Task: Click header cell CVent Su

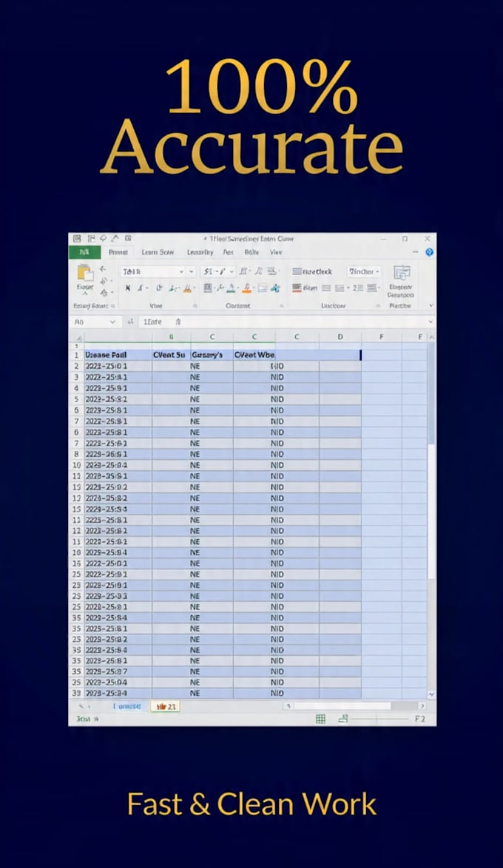Action: pos(171,355)
